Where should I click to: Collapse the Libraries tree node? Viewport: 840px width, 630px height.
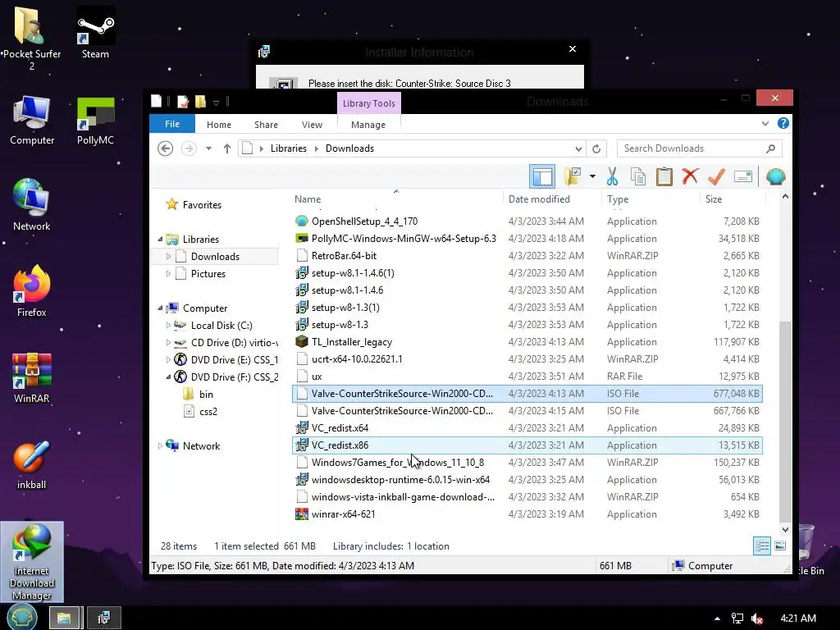point(160,239)
